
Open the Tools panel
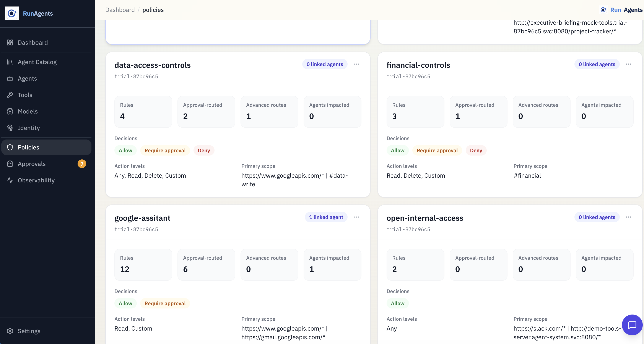25,95
